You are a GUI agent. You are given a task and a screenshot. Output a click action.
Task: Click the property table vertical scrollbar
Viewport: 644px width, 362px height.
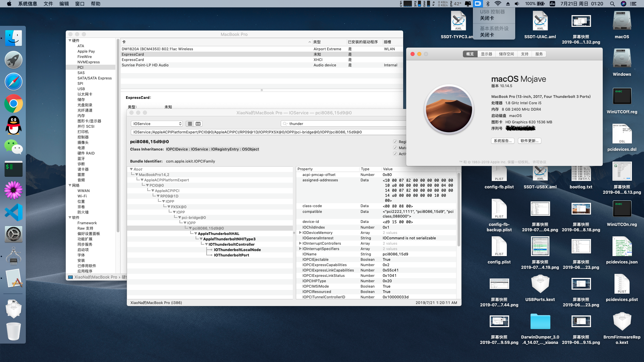click(459, 210)
